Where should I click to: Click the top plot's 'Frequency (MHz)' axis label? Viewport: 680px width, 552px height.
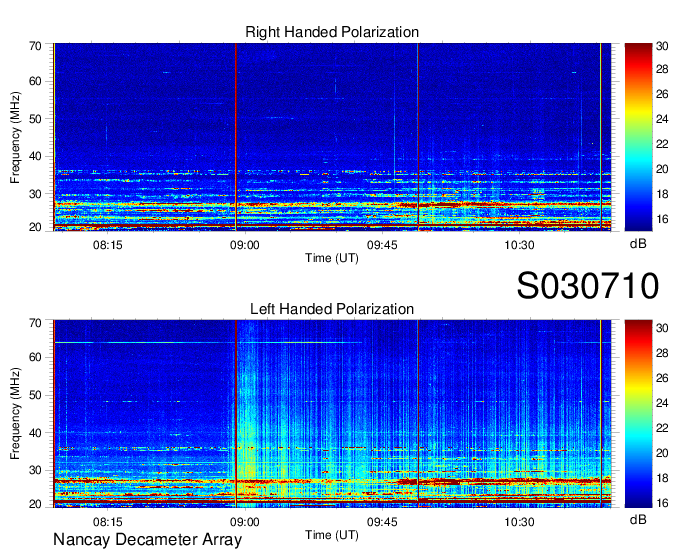[15, 137]
